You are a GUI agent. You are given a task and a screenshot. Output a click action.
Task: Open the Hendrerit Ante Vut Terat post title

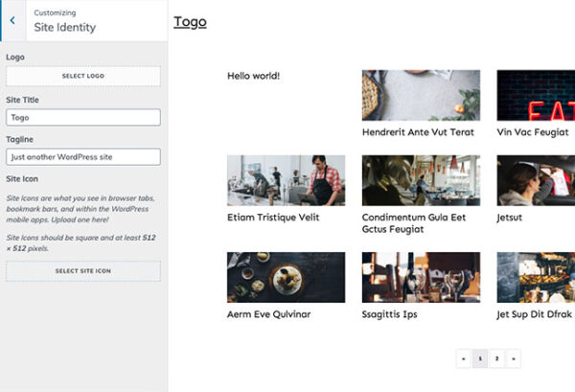pyautogui.click(x=418, y=132)
